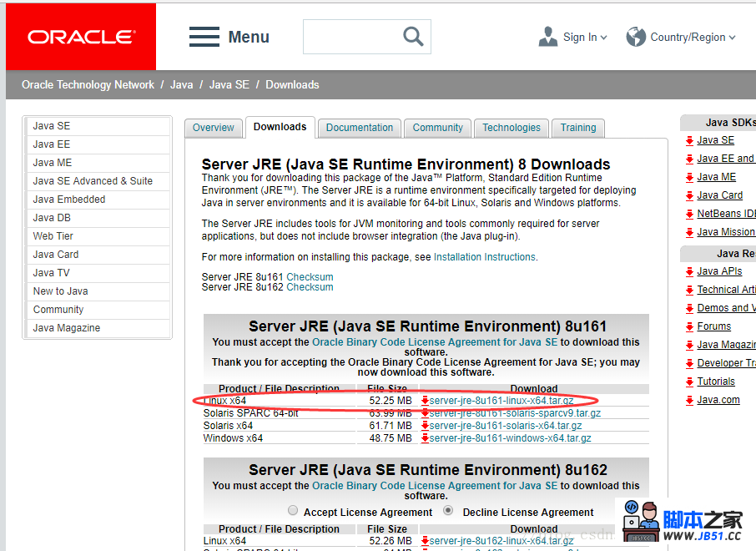The height and width of the screenshot is (551, 756).
Task: Select Java DB in left sidebar
Action: tap(98, 218)
